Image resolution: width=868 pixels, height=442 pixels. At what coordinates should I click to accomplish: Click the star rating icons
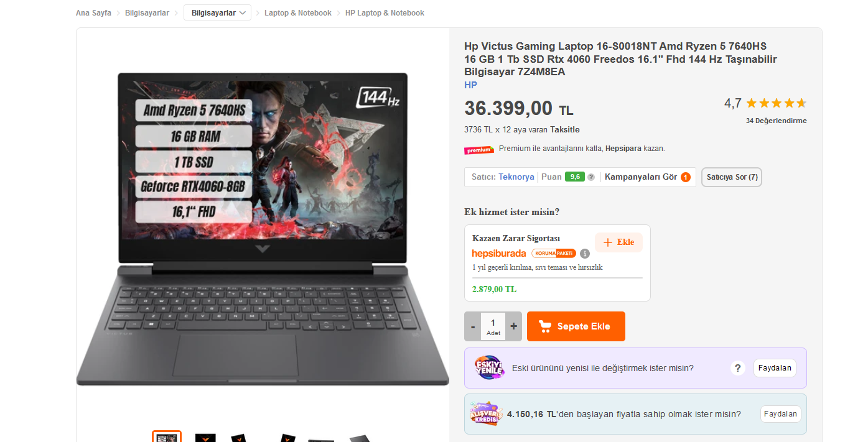click(x=776, y=103)
